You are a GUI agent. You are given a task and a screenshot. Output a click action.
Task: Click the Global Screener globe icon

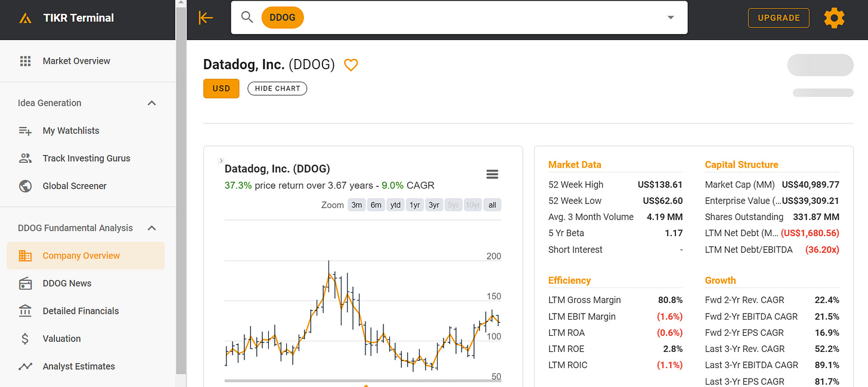tap(25, 186)
